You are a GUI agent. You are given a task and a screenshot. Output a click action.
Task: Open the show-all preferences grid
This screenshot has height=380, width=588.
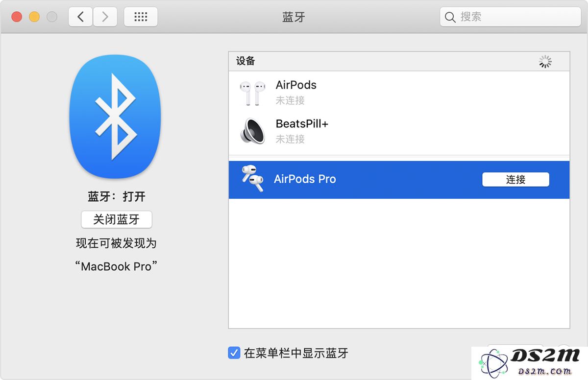pyautogui.click(x=141, y=17)
